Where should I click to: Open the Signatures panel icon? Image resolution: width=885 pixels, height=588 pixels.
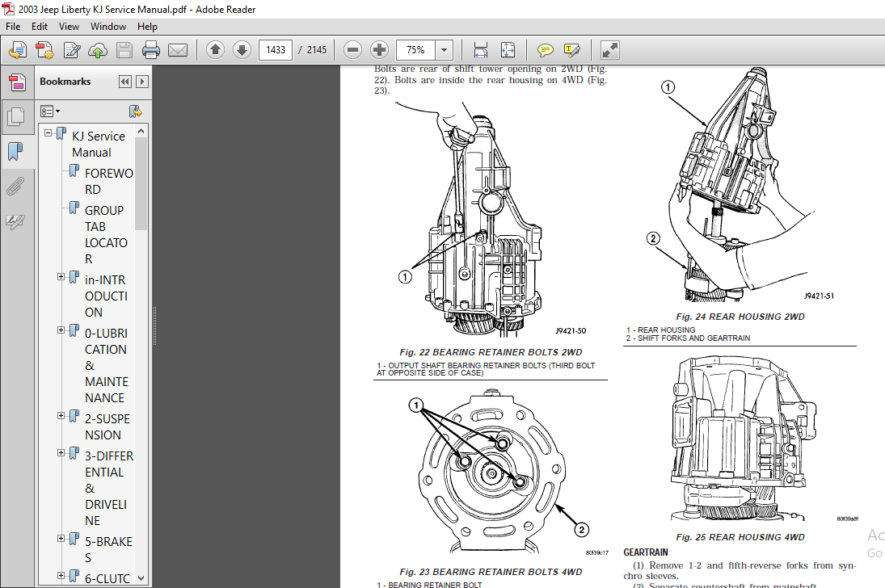coord(16,222)
